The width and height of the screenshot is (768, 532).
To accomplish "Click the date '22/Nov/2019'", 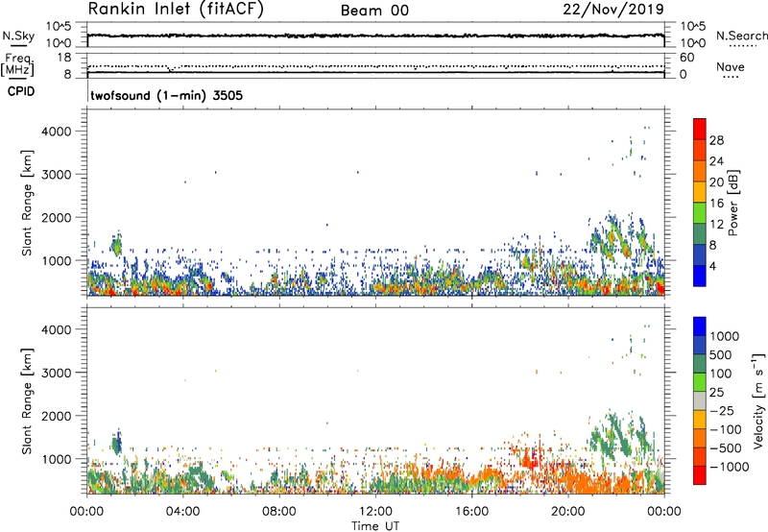I will (x=613, y=9).
